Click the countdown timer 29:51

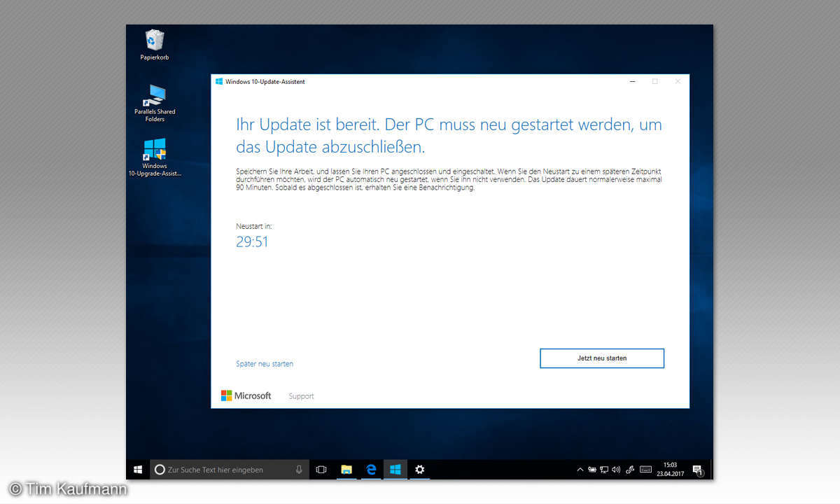pos(252,242)
